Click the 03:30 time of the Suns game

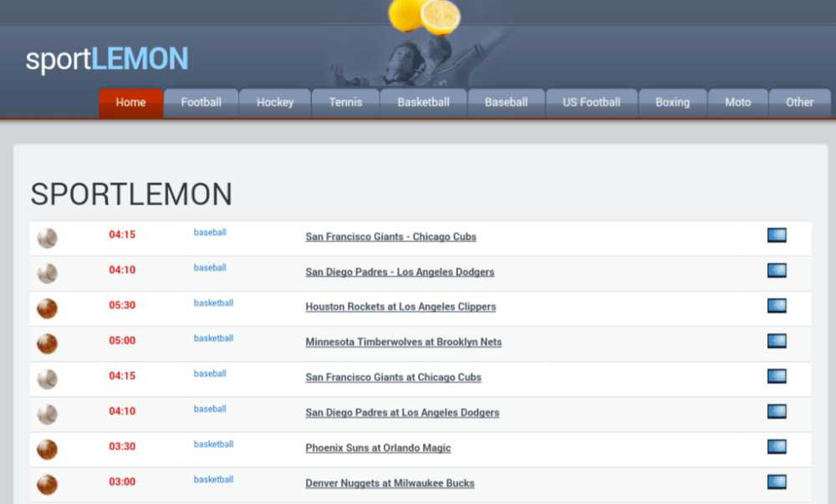(122, 446)
